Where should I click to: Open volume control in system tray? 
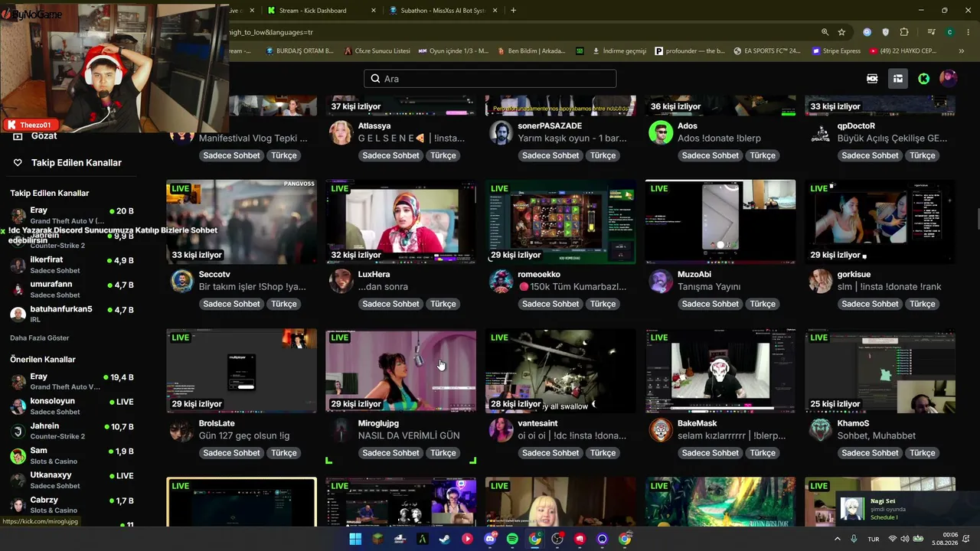coord(904,539)
